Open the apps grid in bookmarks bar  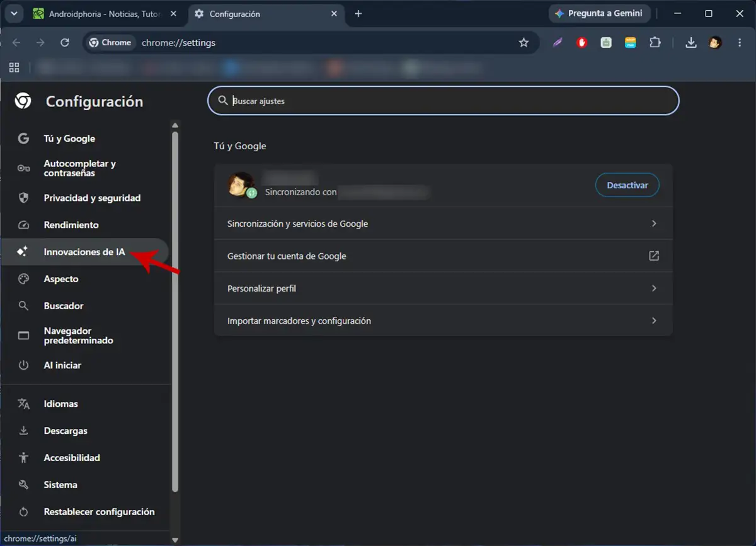(14, 67)
